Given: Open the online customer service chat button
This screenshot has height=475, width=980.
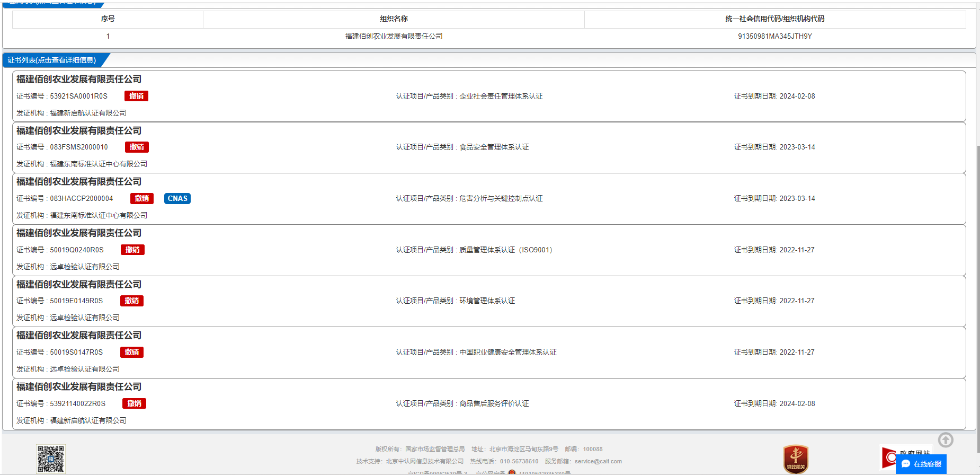Looking at the screenshot, I should click(x=921, y=464).
